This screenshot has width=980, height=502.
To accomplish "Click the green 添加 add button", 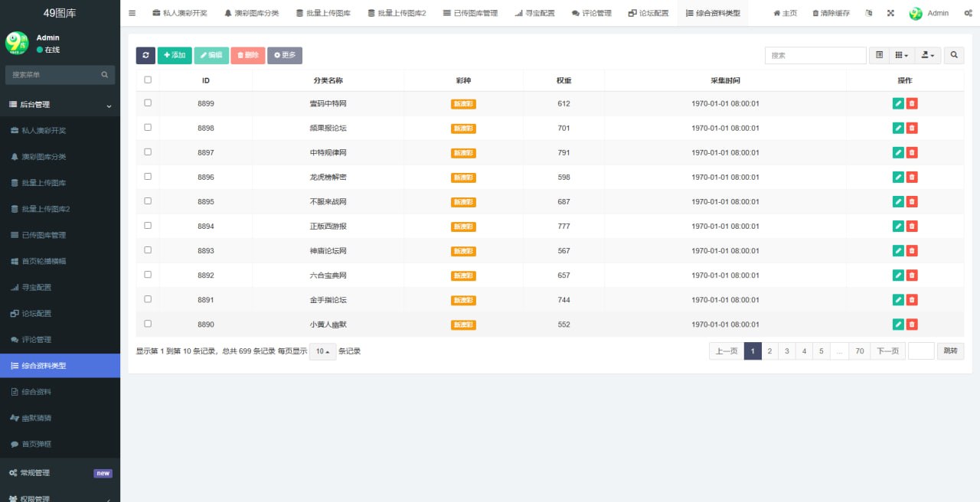I will [x=175, y=55].
